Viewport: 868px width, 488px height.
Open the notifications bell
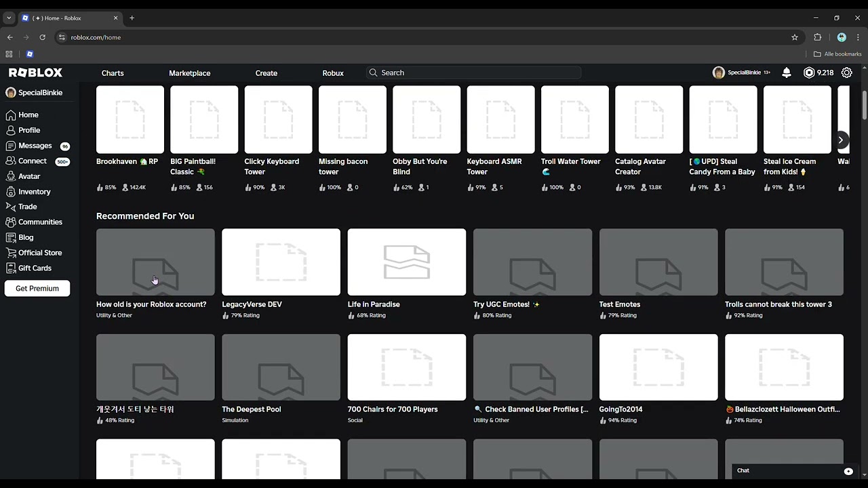click(787, 73)
